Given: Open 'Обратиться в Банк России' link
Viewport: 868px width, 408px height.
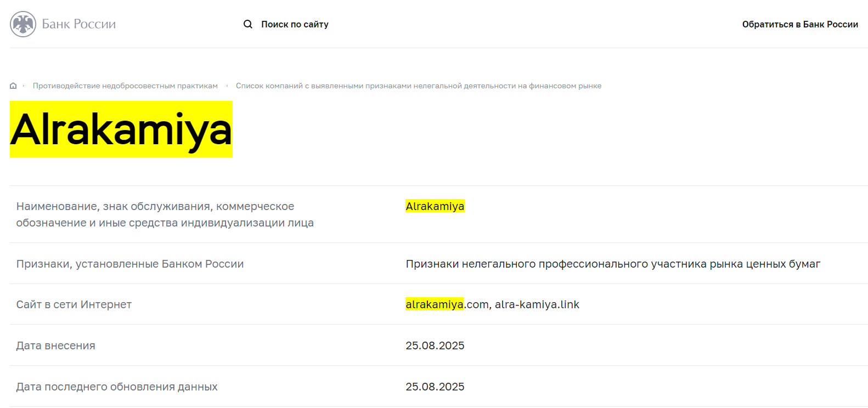Looking at the screenshot, I should click(x=800, y=24).
